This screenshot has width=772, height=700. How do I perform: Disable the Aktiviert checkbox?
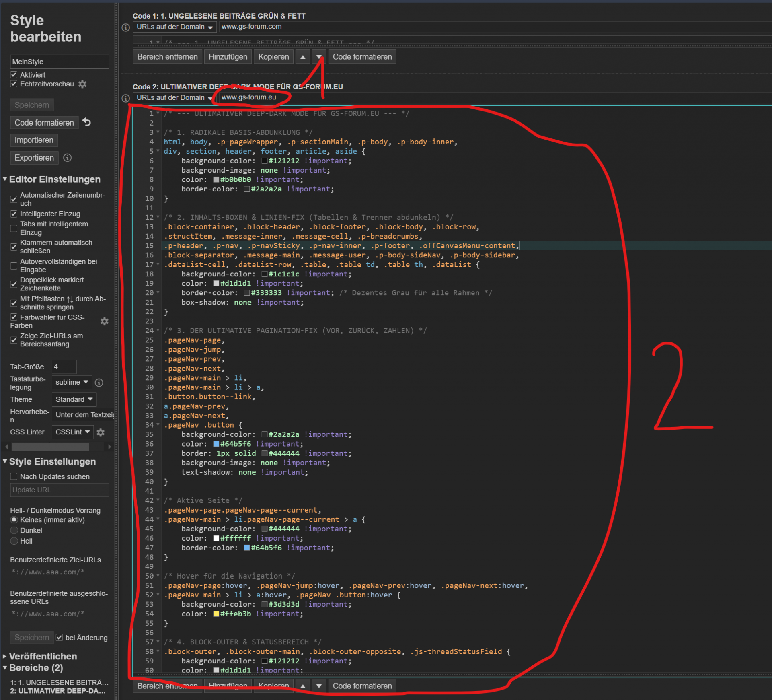tap(14, 75)
